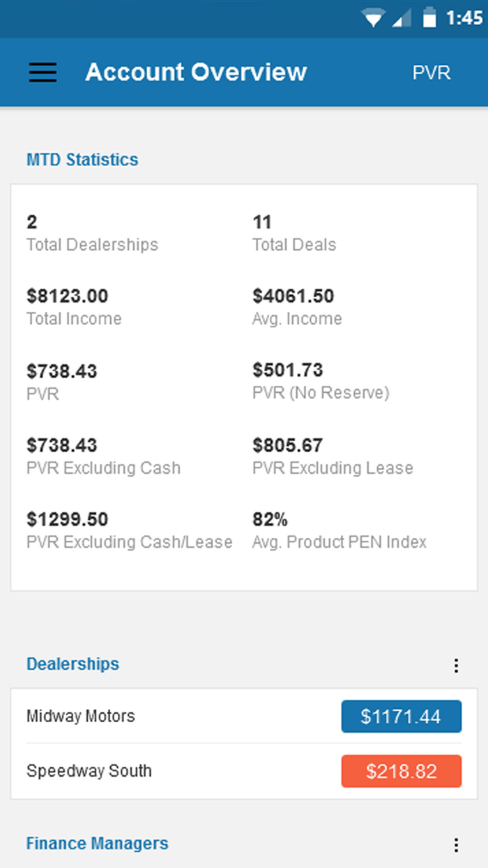This screenshot has height=868, width=488.
Task: Tap the cellular signal icon
Action: tap(403, 19)
